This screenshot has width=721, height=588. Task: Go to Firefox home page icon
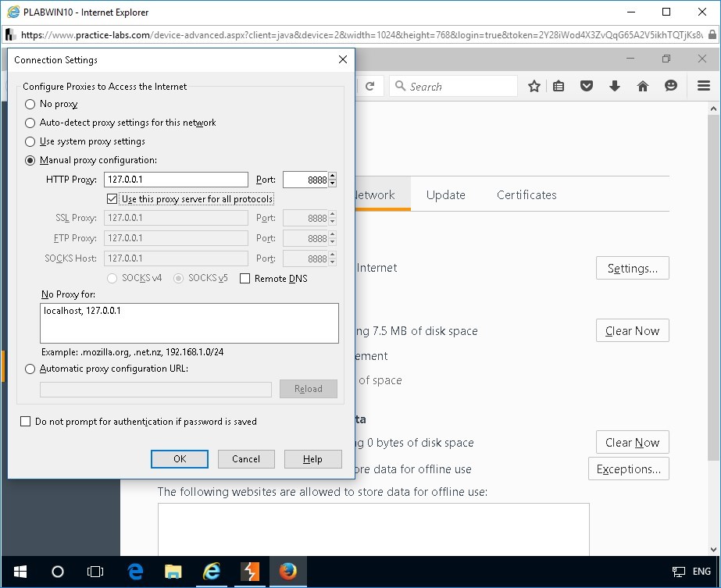[x=643, y=87]
